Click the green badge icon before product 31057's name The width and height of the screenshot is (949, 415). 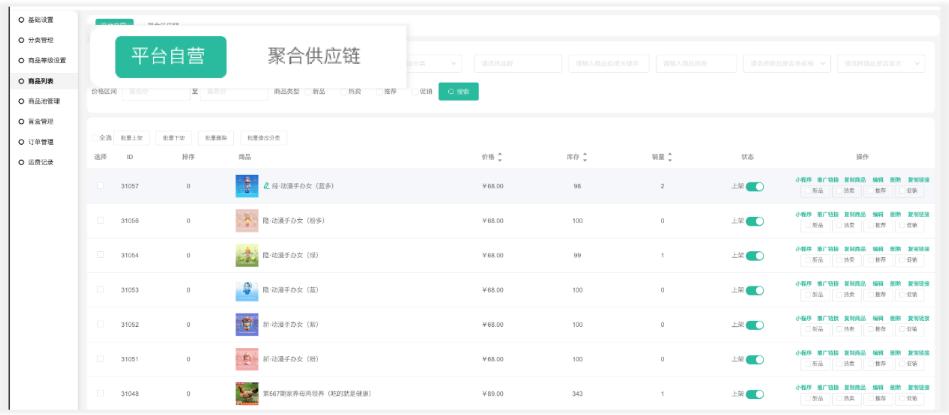(x=266, y=186)
